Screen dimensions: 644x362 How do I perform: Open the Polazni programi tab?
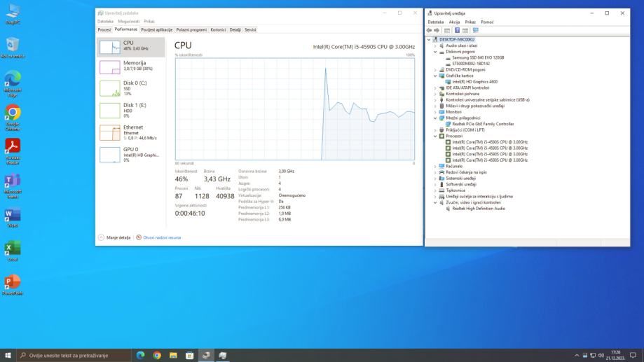click(x=191, y=29)
